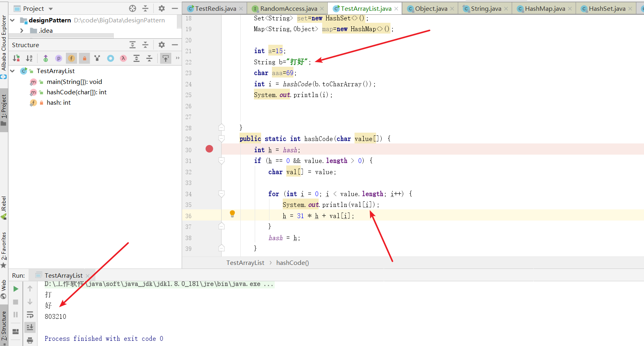Screen dimensions: 644x346
Task: Open 7: Structure side tab
Action: tap(4, 326)
